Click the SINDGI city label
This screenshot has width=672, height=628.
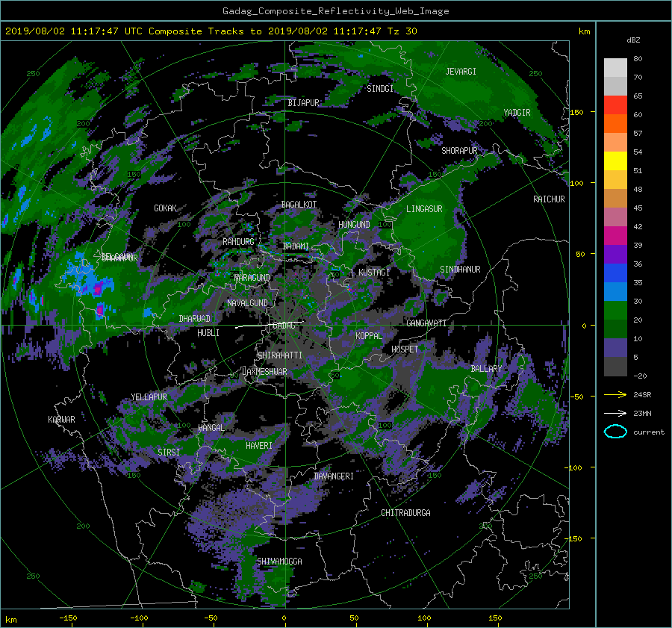click(x=380, y=89)
